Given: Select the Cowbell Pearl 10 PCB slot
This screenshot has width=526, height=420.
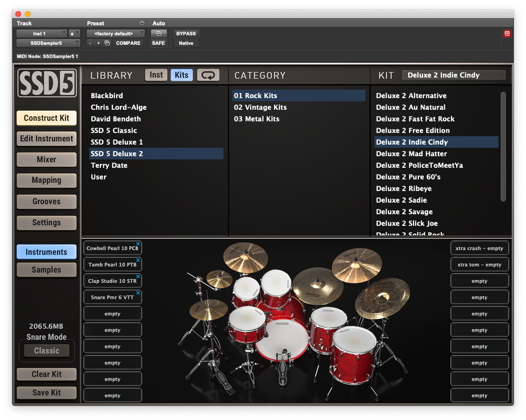Looking at the screenshot, I should 112,249.
